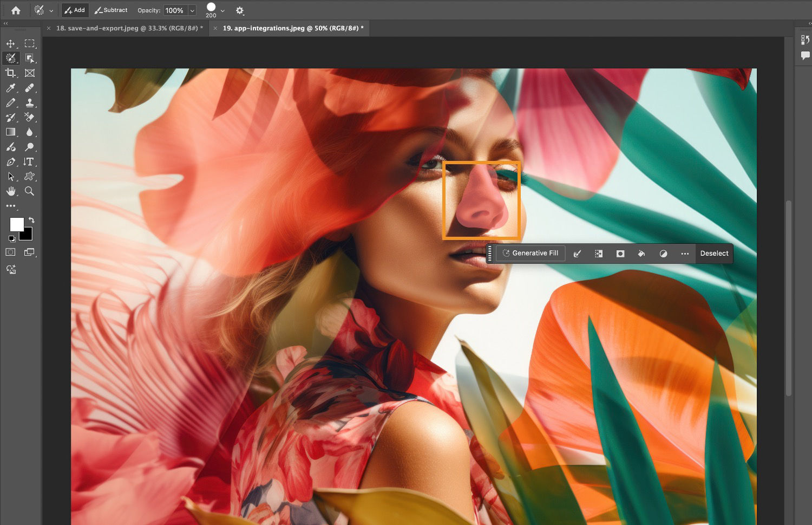Open more options in the contextual task bar

click(685, 253)
